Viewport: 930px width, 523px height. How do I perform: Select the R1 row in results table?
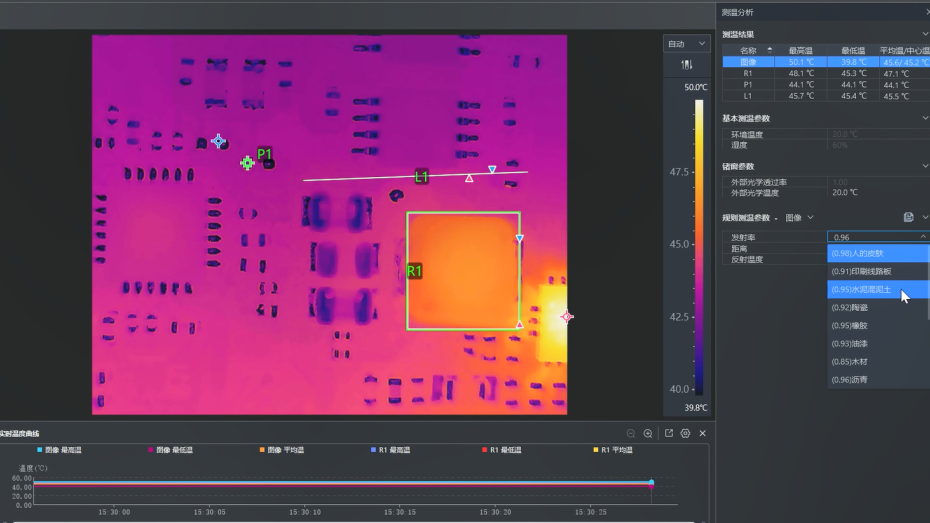click(x=826, y=74)
